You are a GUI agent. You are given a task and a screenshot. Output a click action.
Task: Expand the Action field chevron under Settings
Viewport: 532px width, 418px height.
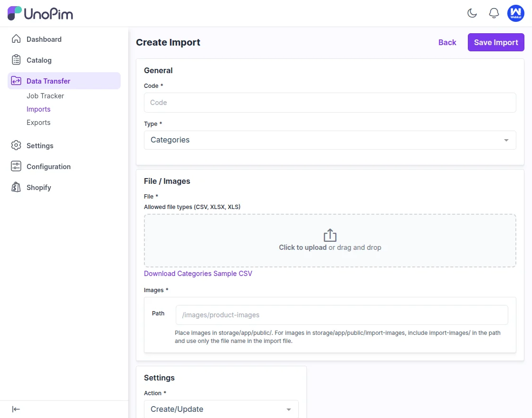point(288,409)
